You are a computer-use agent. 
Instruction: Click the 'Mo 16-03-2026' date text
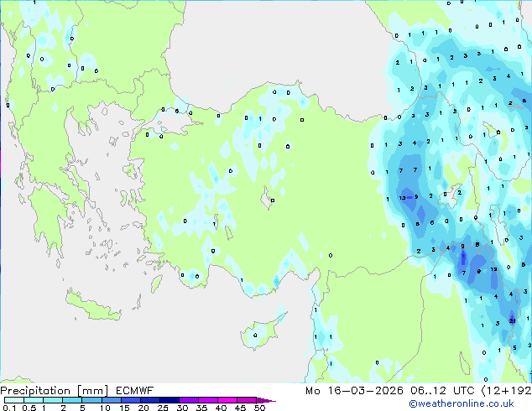pos(354,391)
